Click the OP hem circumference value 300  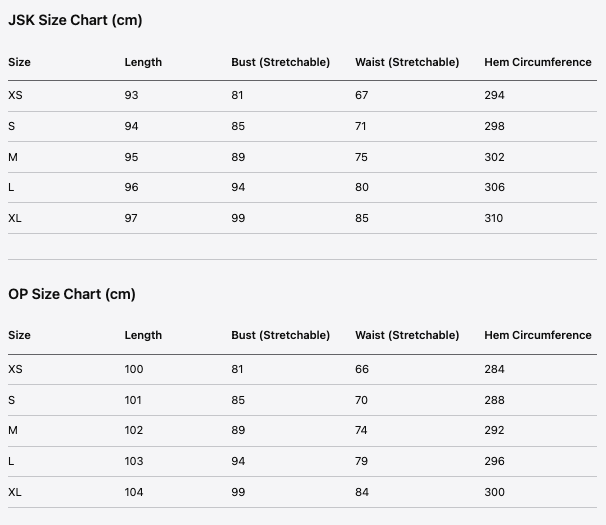(x=494, y=492)
